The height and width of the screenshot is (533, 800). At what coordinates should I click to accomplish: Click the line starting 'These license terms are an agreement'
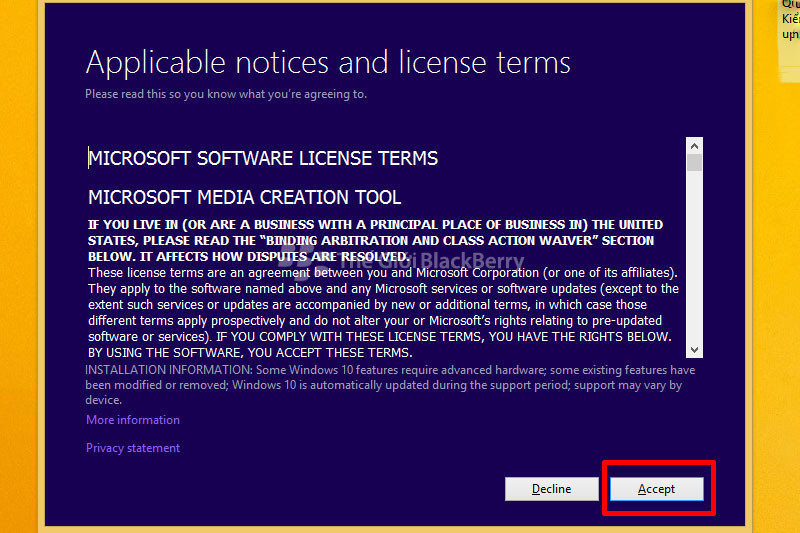(x=383, y=273)
